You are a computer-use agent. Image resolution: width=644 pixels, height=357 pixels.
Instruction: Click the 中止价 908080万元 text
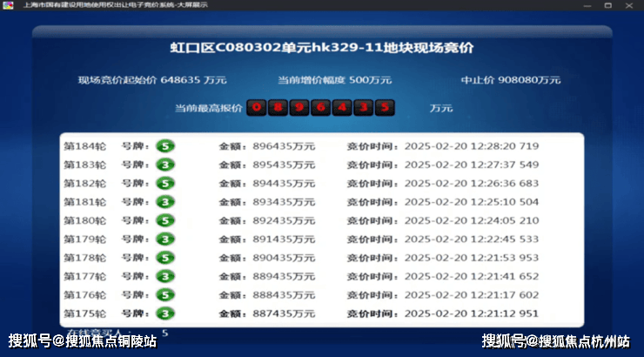(x=511, y=80)
